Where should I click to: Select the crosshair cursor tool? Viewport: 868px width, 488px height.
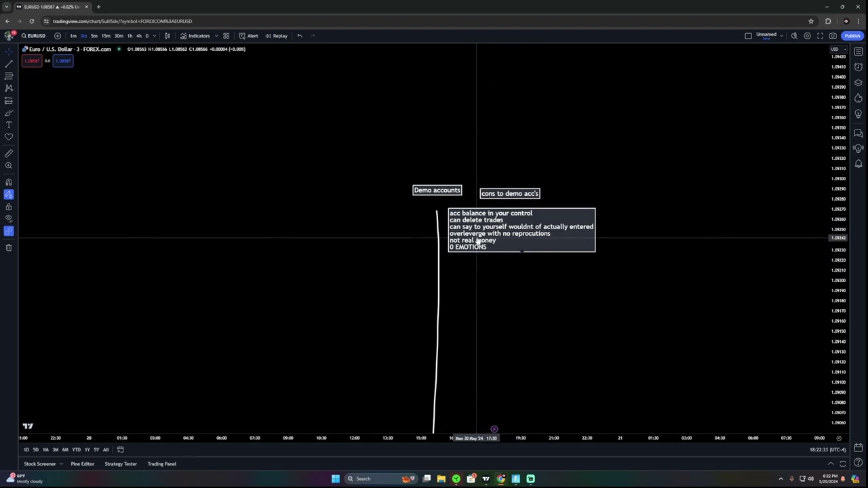point(9,51)
